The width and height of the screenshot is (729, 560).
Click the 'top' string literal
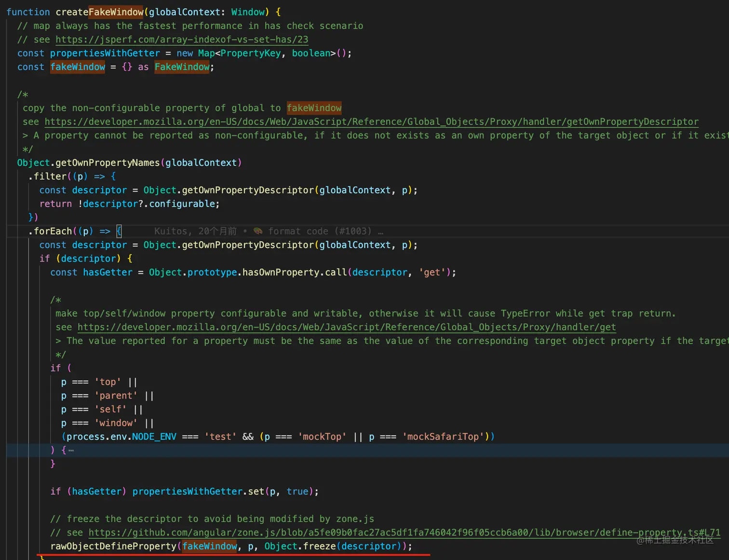(108, 382)
